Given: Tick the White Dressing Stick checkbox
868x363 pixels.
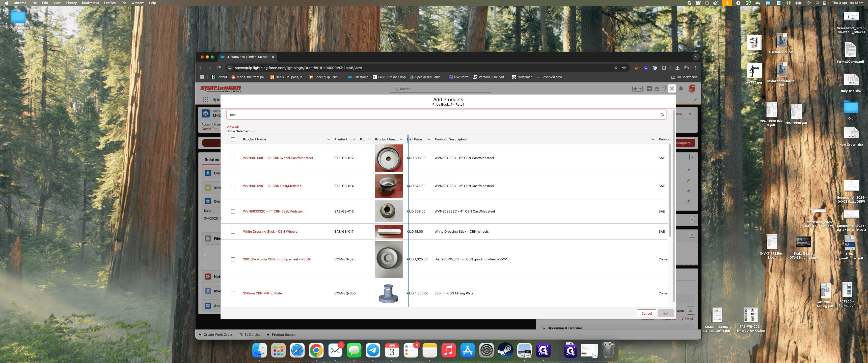Looking at the screenshot, I should (233, 232).
